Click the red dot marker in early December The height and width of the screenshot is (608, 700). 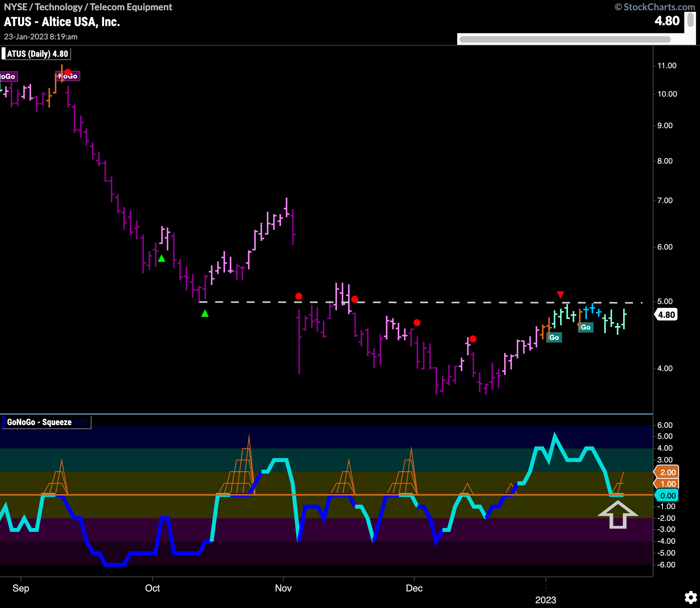point(417,323)
